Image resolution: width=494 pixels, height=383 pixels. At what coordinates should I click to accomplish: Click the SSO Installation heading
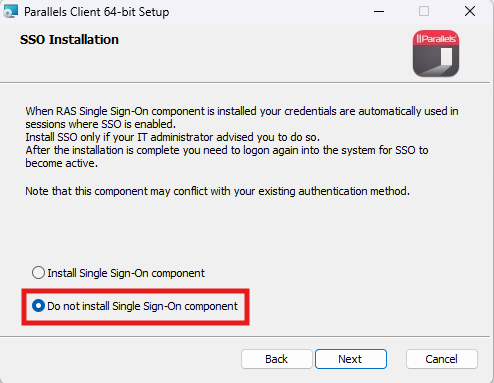point(69,40)
